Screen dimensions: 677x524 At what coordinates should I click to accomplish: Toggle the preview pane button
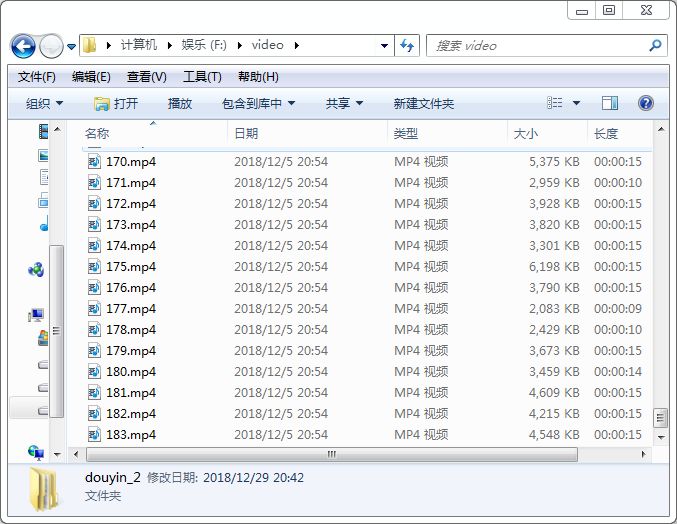pyautogui.click(x=610, y=103)
